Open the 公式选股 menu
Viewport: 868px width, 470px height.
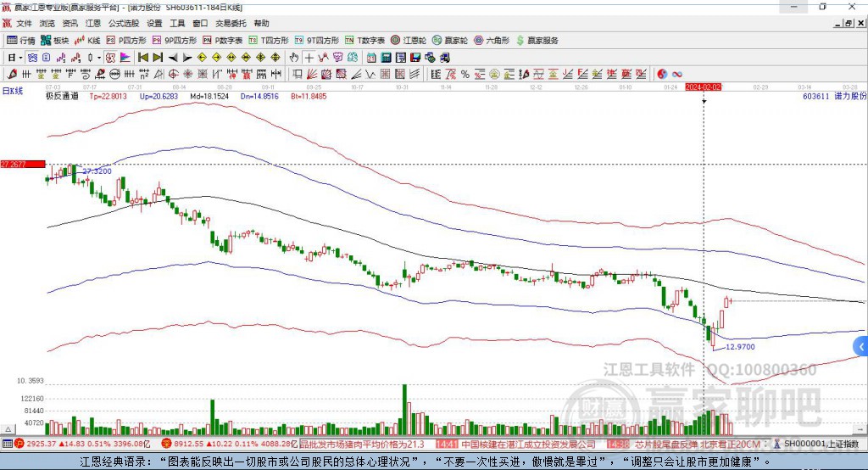124,23
